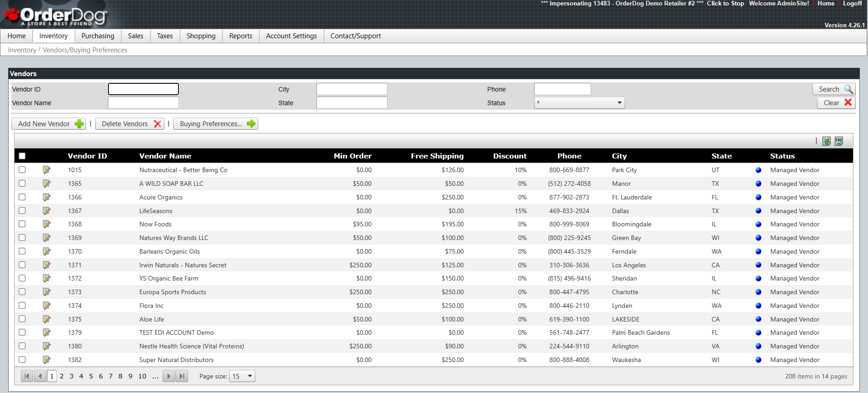Screen dimensions: 868x393
Task: Go to page 10 of results
Action: pos(142,376)
